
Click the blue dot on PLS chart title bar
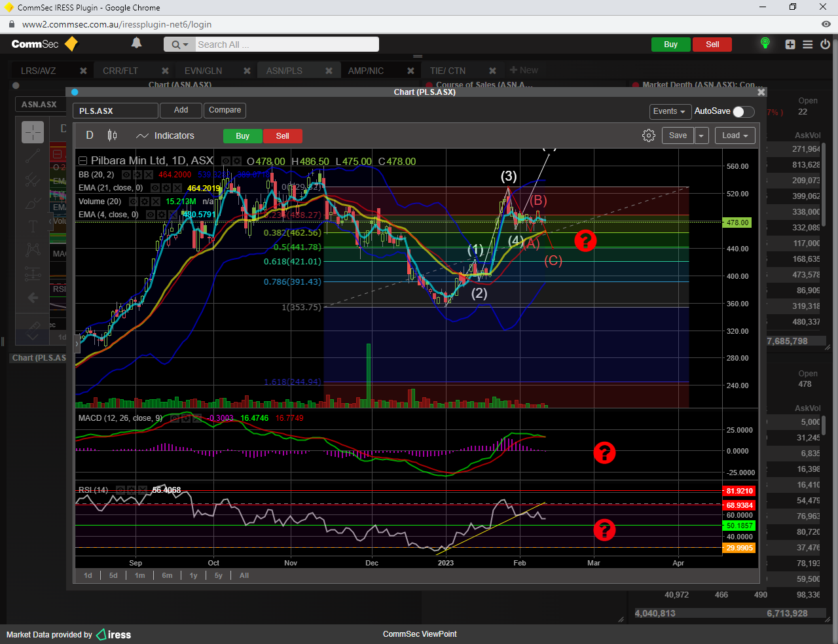[x=75, y=92]
